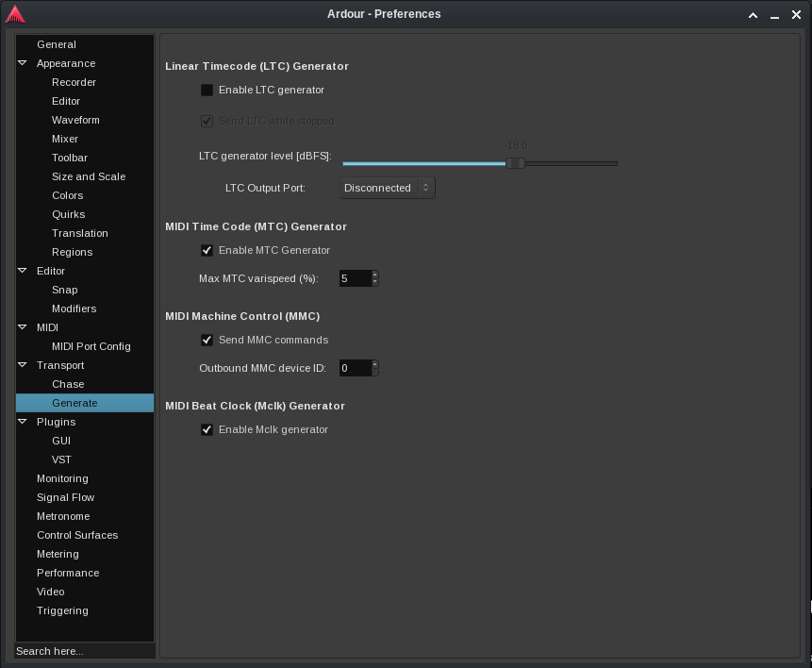The height and width of the screenshot is (668, 812).
Task: Open the General preferences page
Action: [57, 44]
